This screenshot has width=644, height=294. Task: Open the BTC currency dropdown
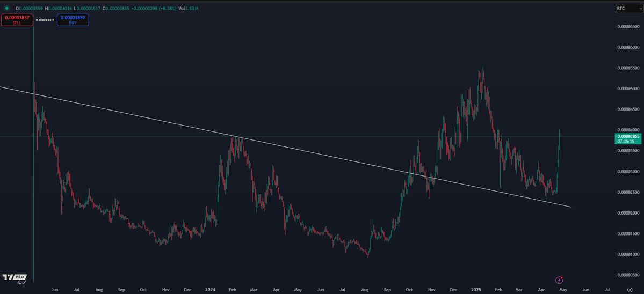[628, 9]
